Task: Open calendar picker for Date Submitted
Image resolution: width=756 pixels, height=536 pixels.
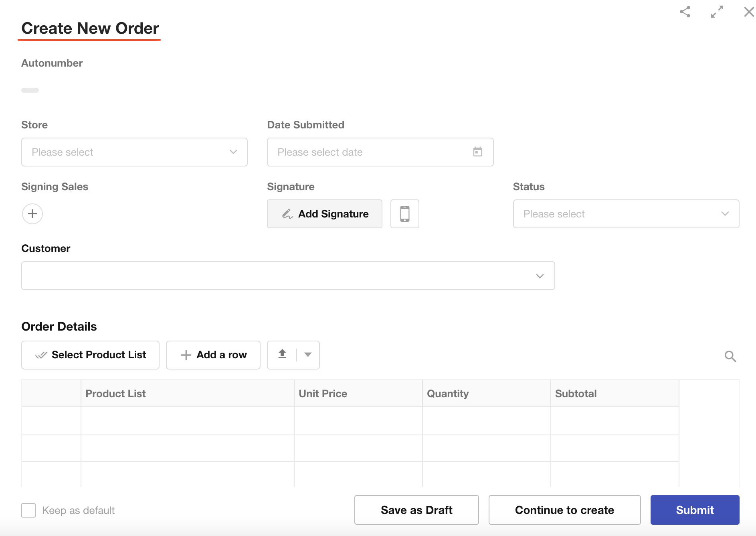Action: tap(477, 152)
